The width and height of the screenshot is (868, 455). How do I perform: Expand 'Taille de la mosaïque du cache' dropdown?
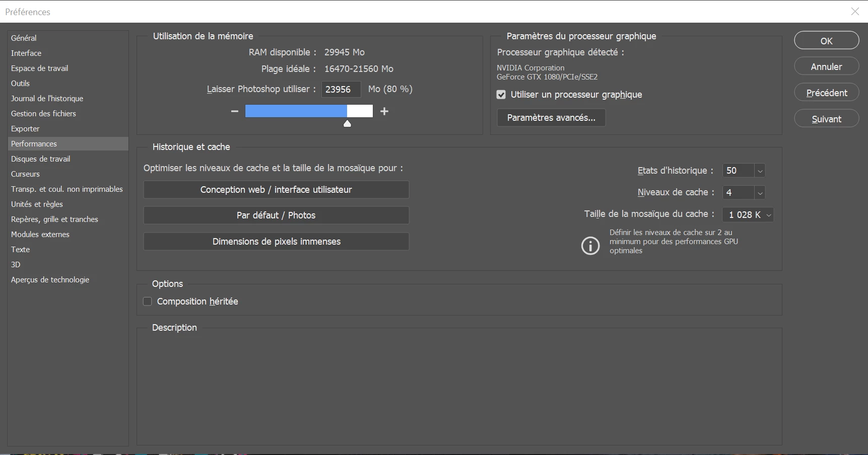pos(748,214)
